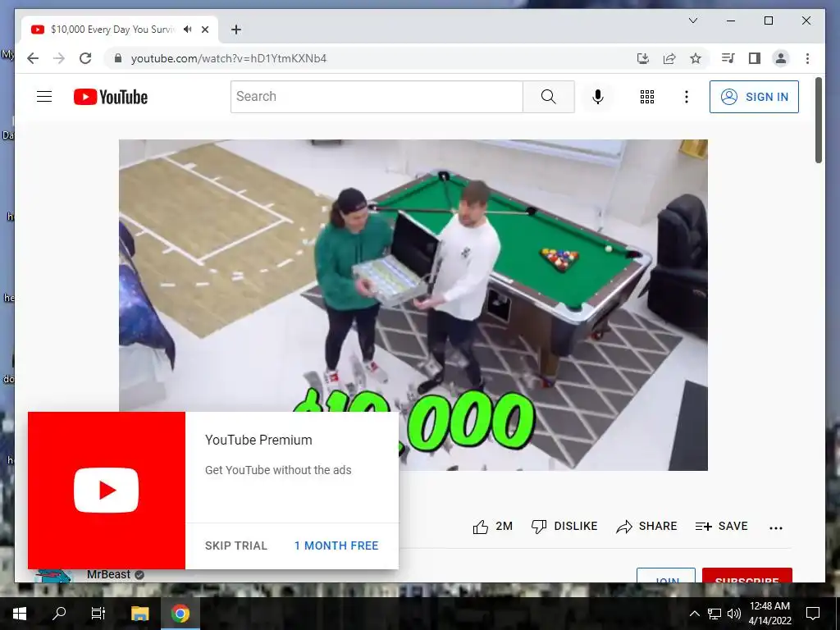Toggle Chrome side panel
The image size is (840, 630).
[755, 58]
